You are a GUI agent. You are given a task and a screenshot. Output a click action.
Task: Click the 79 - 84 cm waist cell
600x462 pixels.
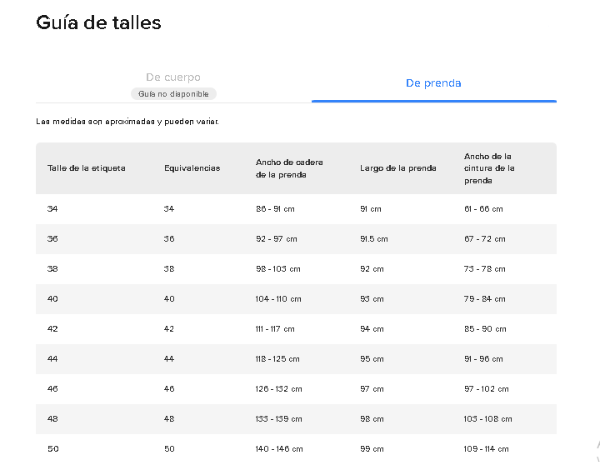[x=484, y=298]
